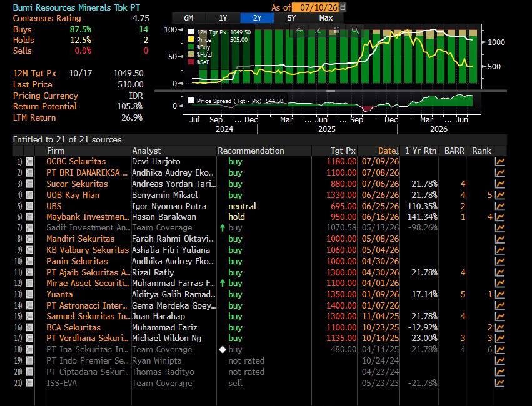Open the UOB Kay Hian firm link
The image size is (532, 406).
point(73,195)
